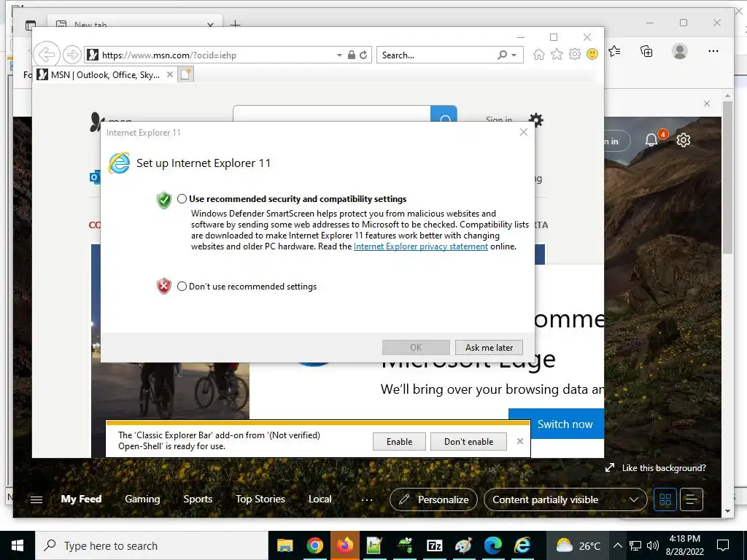The height and width of the screenshot is (560, 747).
Task: Switch to My Feed tab
Action: [81, 499]
